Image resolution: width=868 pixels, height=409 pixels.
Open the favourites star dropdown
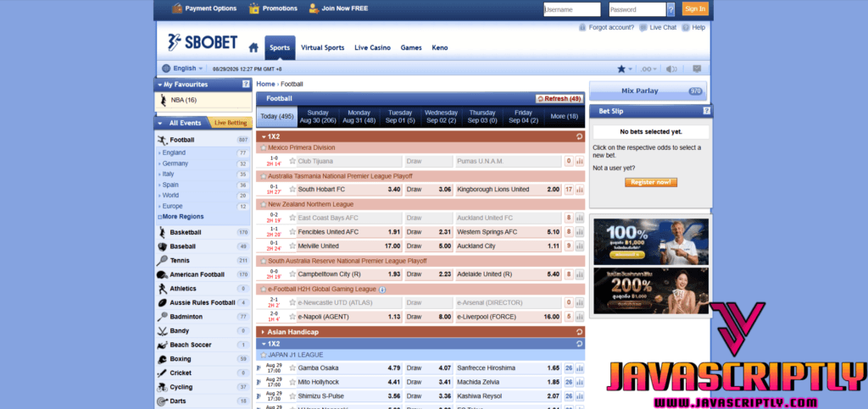pos(625,69)
